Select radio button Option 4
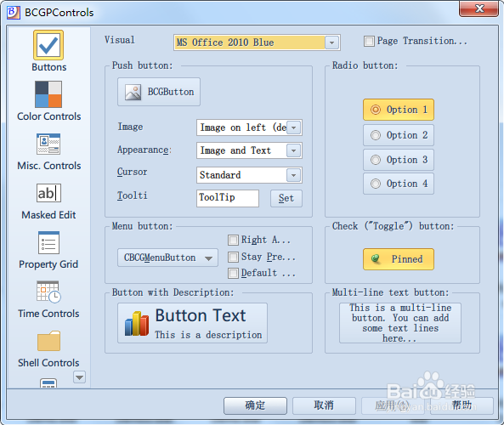504x425 pixels. [399, 184]
